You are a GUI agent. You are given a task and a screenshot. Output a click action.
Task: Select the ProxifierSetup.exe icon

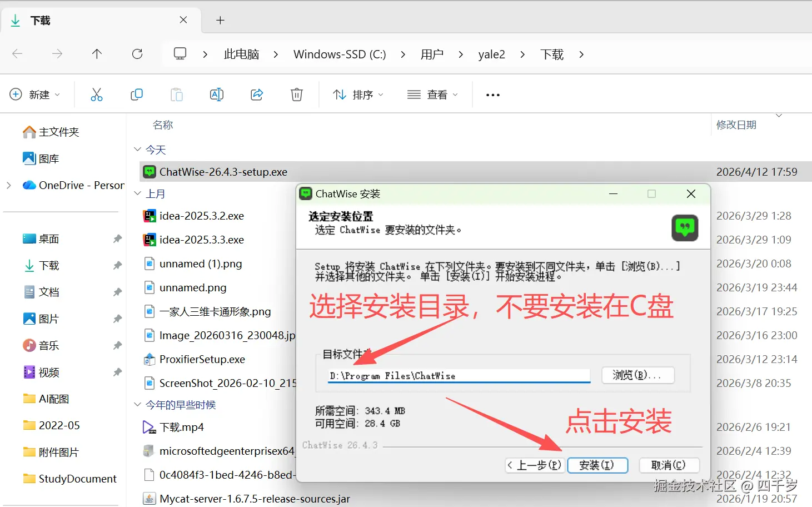[150, 359]
